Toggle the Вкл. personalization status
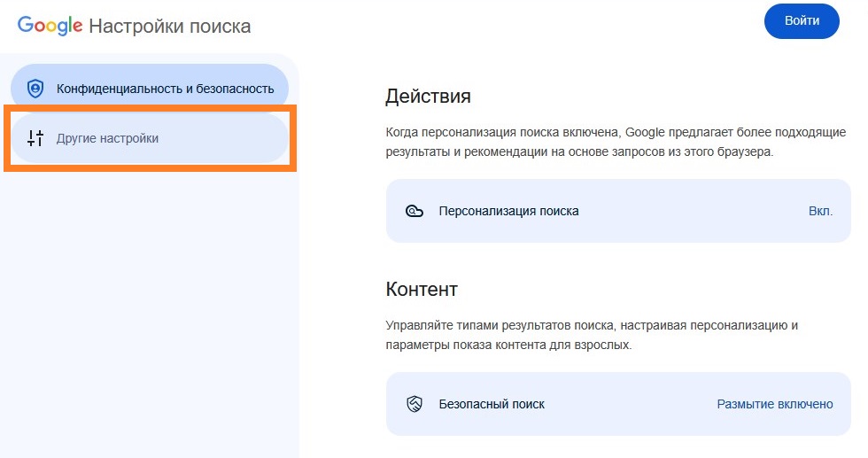The height and width of the screenshot is (458, 868). tap(820, 211)
